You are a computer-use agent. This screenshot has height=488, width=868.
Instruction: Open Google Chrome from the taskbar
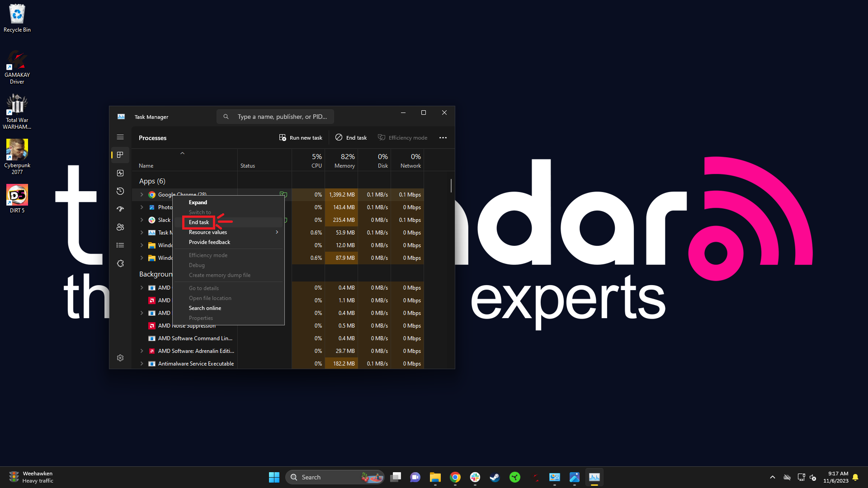click(x=455, y=477)
